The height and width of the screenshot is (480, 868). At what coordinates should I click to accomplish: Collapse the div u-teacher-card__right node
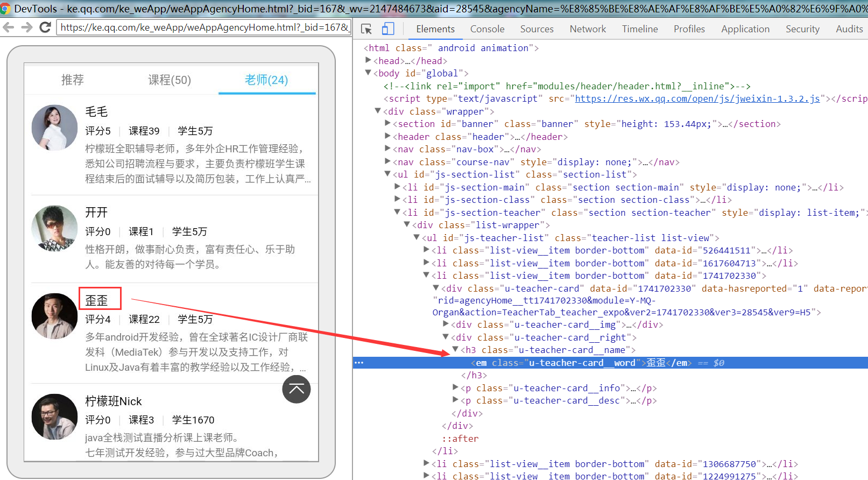point(446,337)
